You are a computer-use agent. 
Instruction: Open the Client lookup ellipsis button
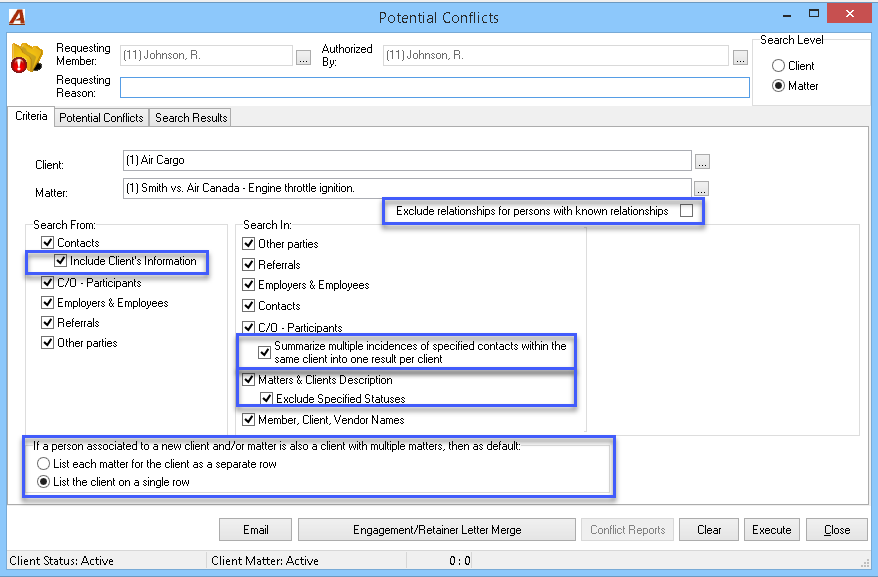pyautogui.click(x=702, y=161)
